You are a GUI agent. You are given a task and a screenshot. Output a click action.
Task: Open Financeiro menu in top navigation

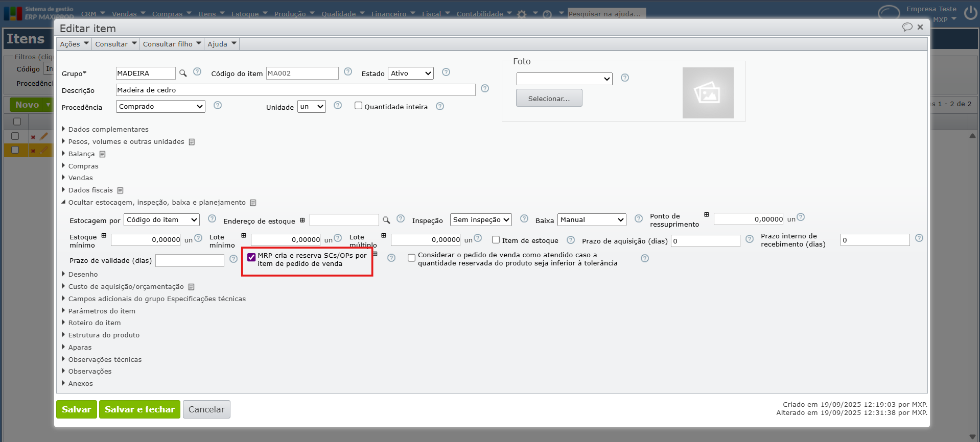click(x=393, y=14)
